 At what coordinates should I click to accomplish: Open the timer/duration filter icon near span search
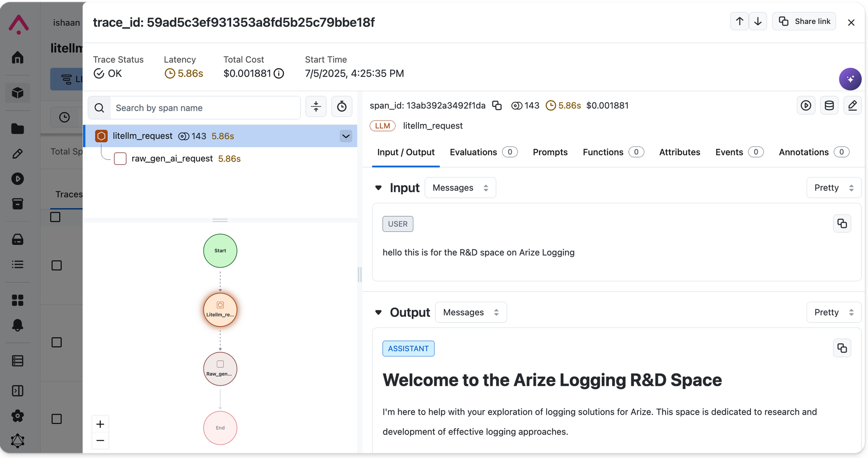tap(341, 107)
